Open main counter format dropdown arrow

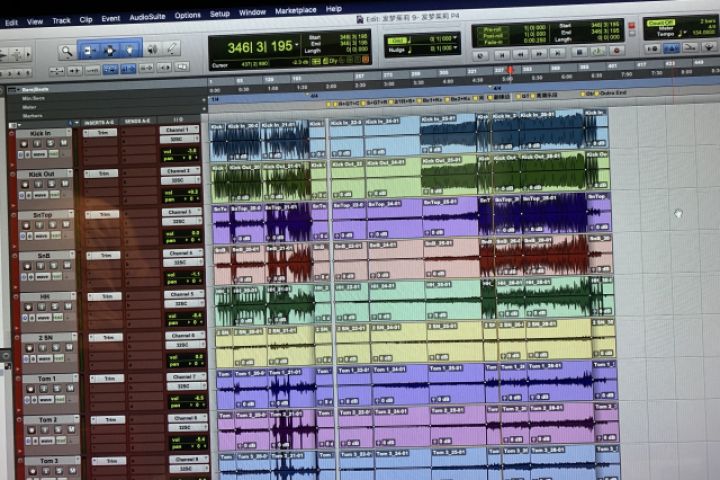click(297, 45)
